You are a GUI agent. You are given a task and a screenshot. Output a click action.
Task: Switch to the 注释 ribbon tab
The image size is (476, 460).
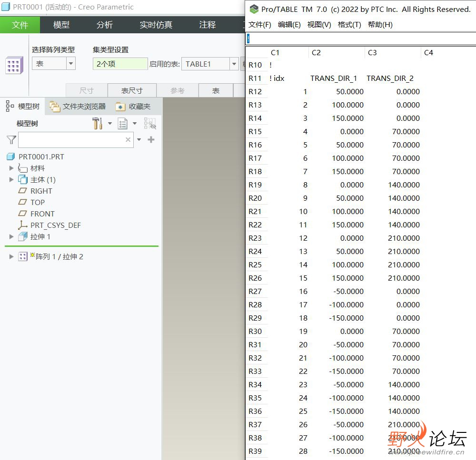click(208, 25)
